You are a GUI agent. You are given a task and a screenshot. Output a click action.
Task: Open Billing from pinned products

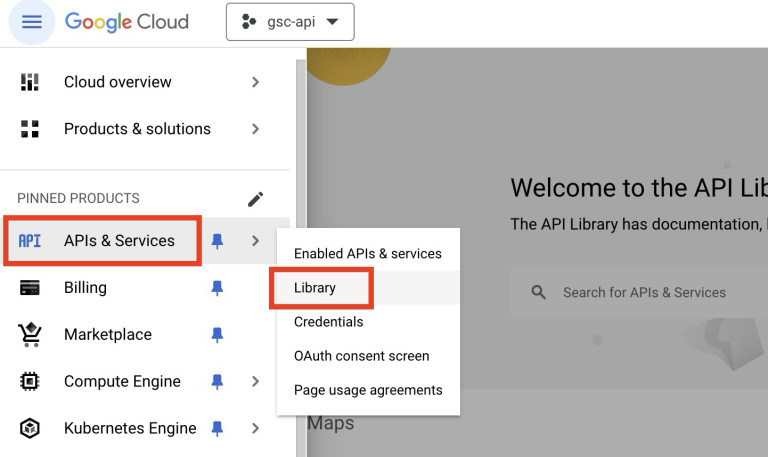click(x=85, y=288)
